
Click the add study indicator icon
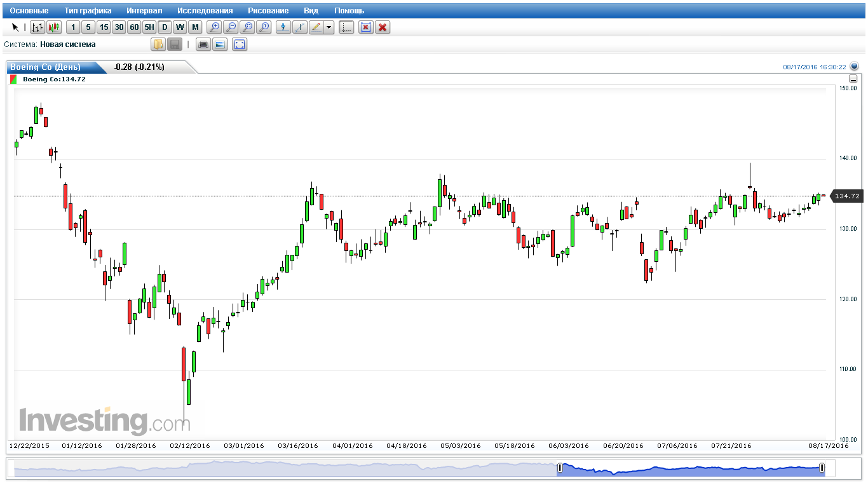283,27
